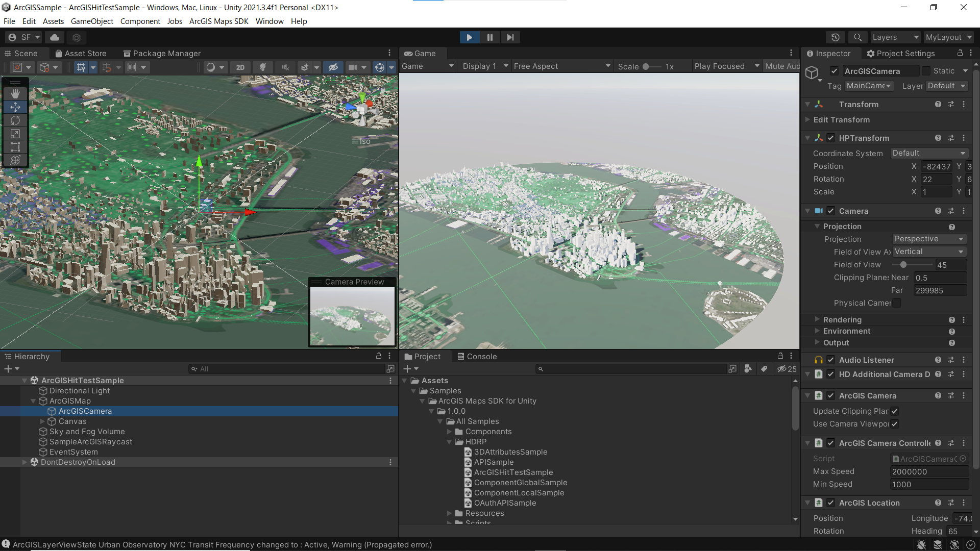The width and height of the screenshot is (980, 551).
Task: Select the Rect transform tool
Action: tap(15, 147)
